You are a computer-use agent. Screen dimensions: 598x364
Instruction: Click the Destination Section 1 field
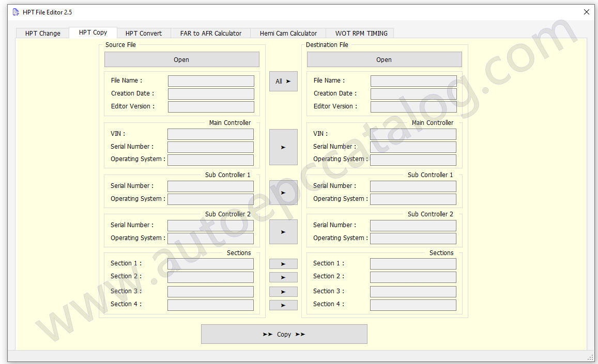pyautogui.click(x=413, y=264)
